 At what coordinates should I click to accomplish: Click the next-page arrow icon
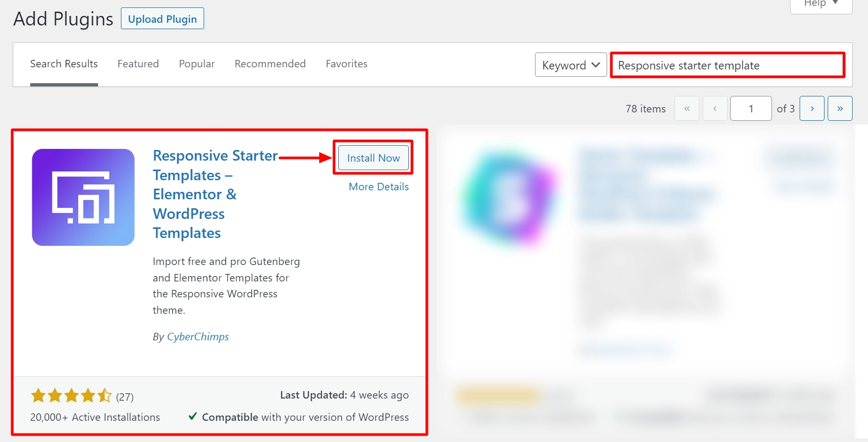[812, 108]
